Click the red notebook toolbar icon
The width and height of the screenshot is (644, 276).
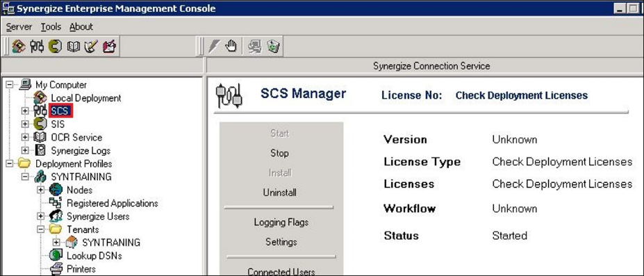[x=109, y=47]
